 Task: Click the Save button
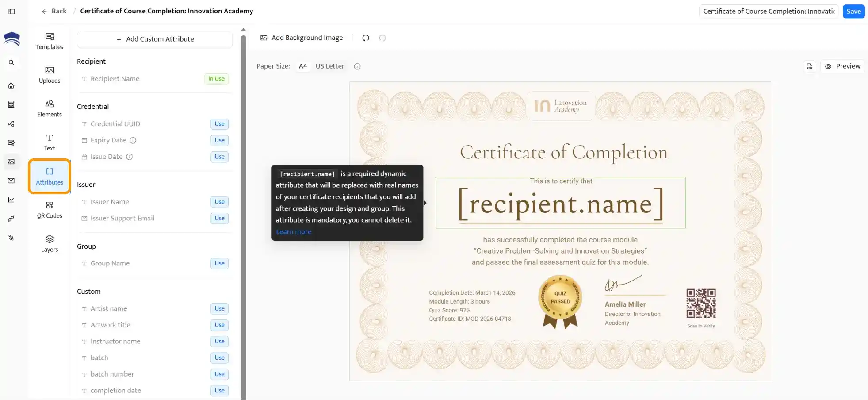(853, 12)
